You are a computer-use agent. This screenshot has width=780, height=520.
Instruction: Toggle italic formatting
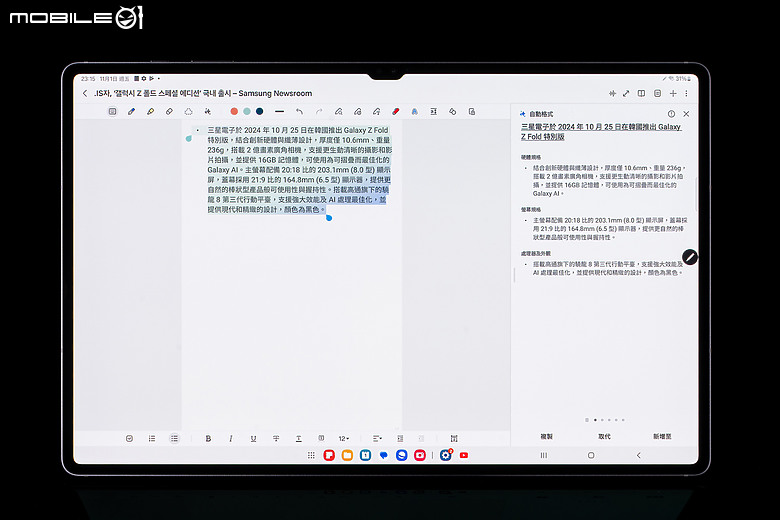(x=231, y=438)
